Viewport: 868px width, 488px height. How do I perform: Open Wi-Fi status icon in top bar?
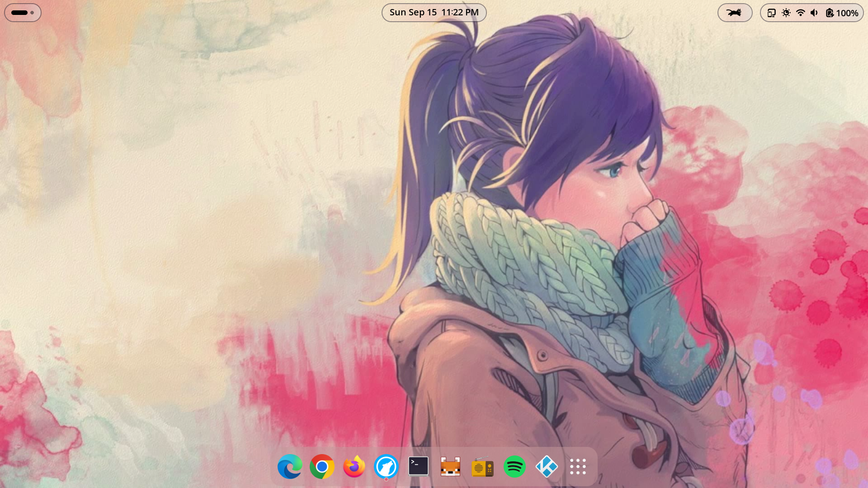pyautogui.click(x=801, y=13)
